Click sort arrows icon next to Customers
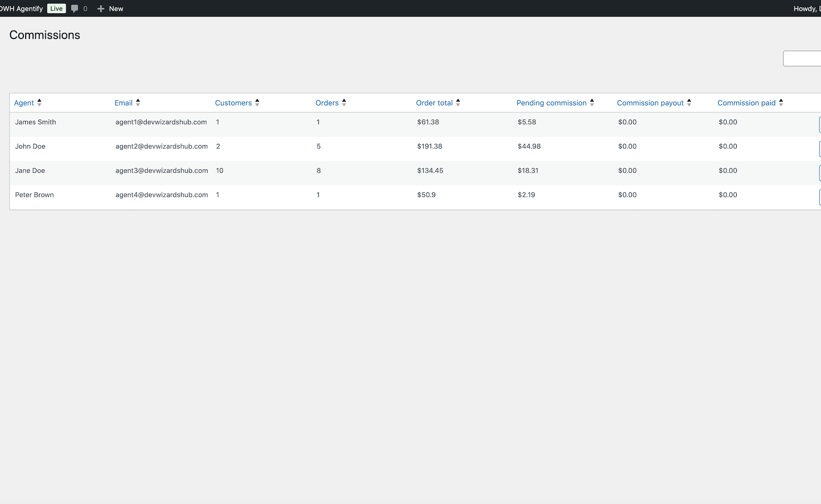 (257, 103)
